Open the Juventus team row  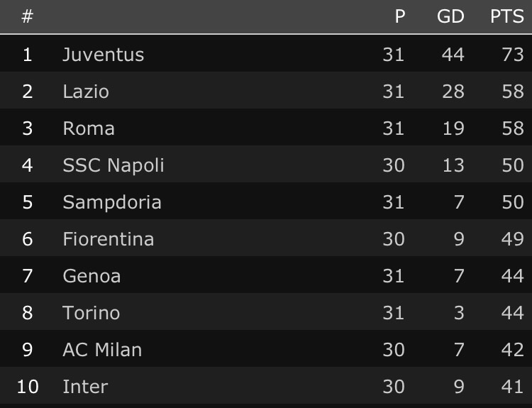click(104, 55)
